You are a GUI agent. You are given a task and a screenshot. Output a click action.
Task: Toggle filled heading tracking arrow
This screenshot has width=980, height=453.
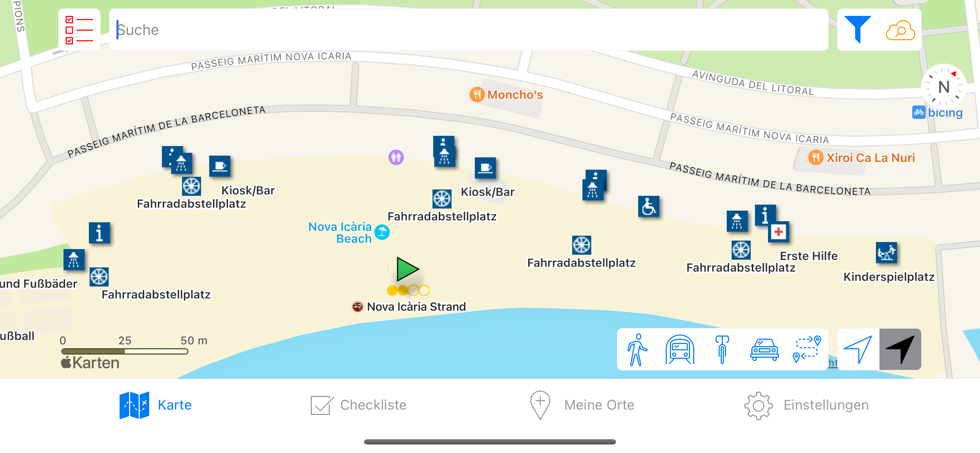tap(900, 350)
